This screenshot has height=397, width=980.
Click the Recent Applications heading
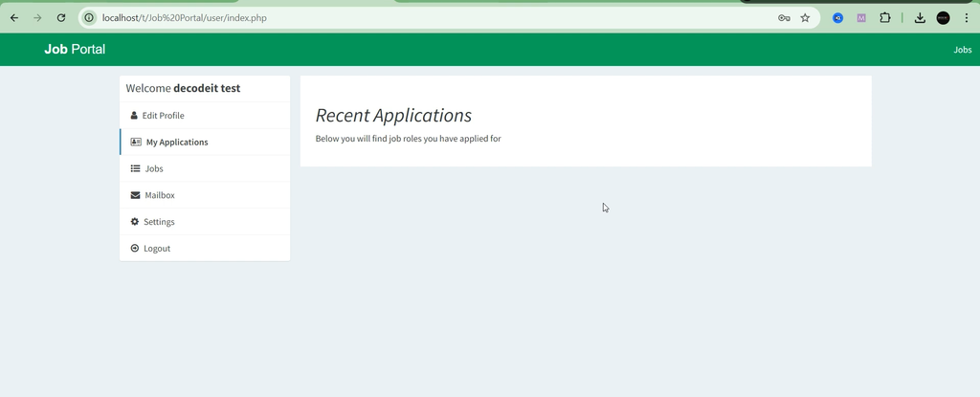(393, 116)
